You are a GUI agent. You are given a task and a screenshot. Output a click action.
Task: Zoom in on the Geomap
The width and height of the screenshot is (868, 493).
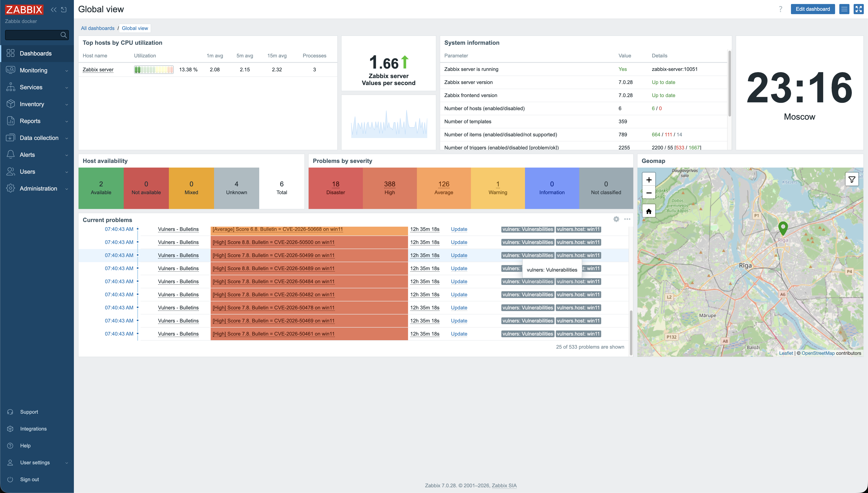click(648, 180)
